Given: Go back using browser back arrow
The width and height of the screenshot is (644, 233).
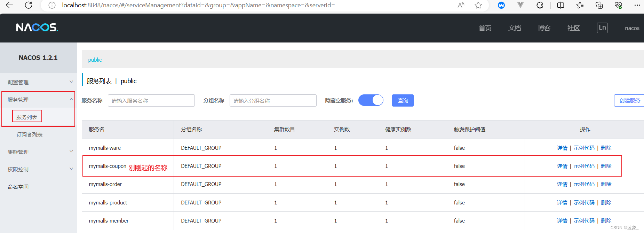Looking at the screenshot, I should tap(9, 5).
